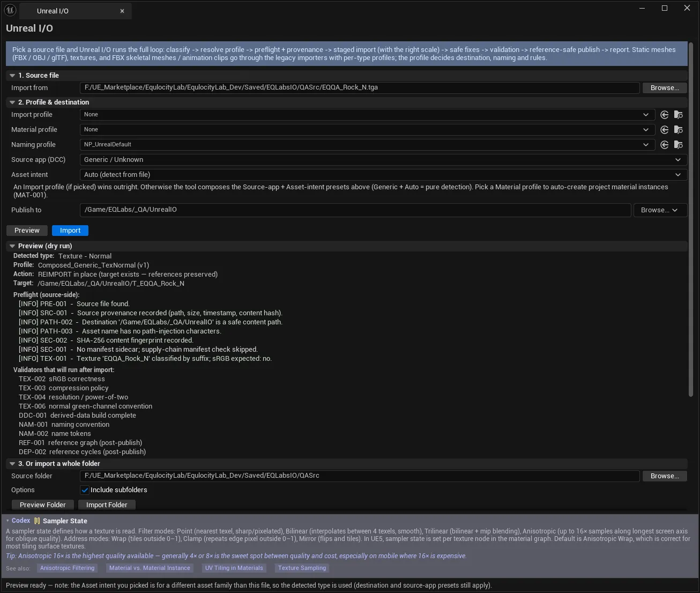Click the 'Target:' path /Game/EQLabs/_QA/UnrealIO/T_EQQA_Rock_N
Viewport: 700px width, 593px height.
coord(111,284)
